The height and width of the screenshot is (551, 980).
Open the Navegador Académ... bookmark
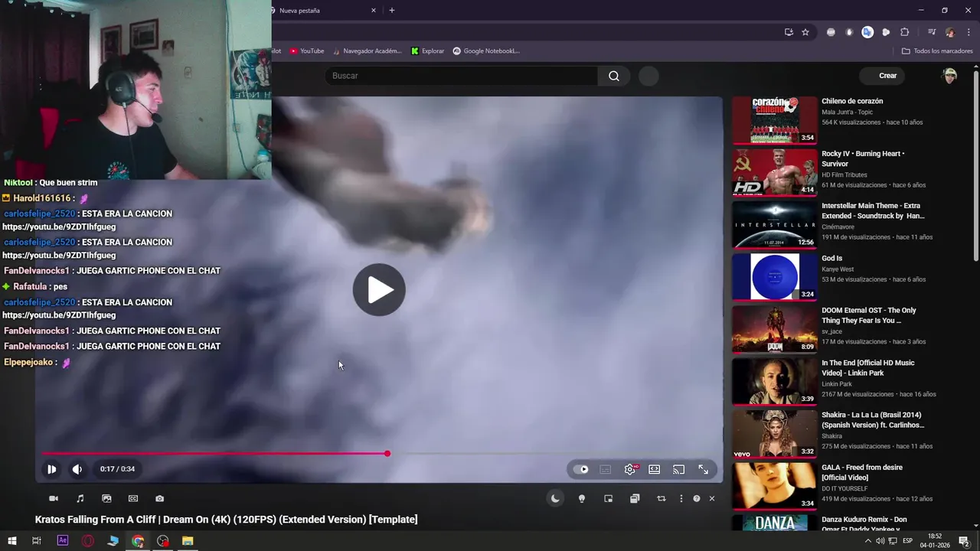(367, 51)
